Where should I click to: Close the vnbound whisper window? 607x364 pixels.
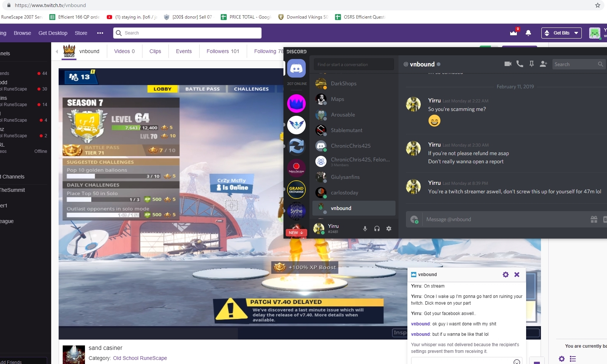517,275
